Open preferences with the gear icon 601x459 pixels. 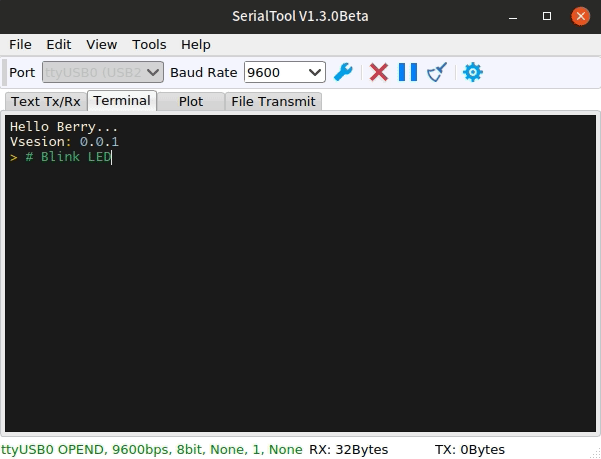[x=473, y=72]
